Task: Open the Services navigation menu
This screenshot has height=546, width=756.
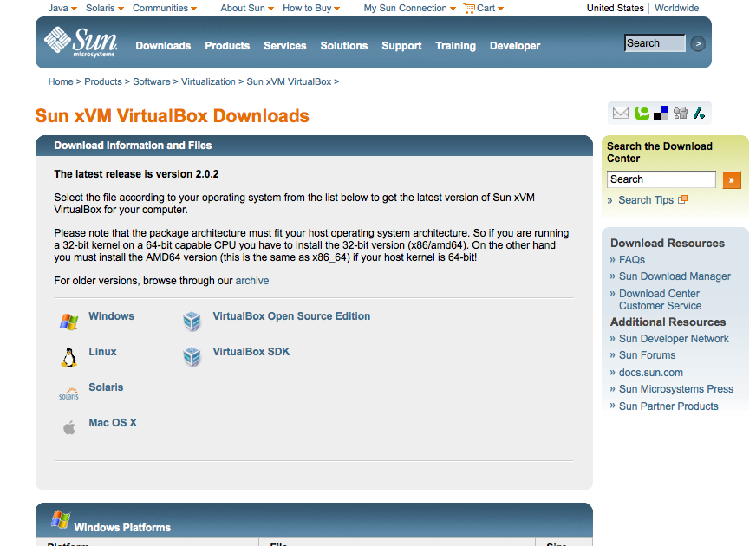Action: [x=285, y=46]
